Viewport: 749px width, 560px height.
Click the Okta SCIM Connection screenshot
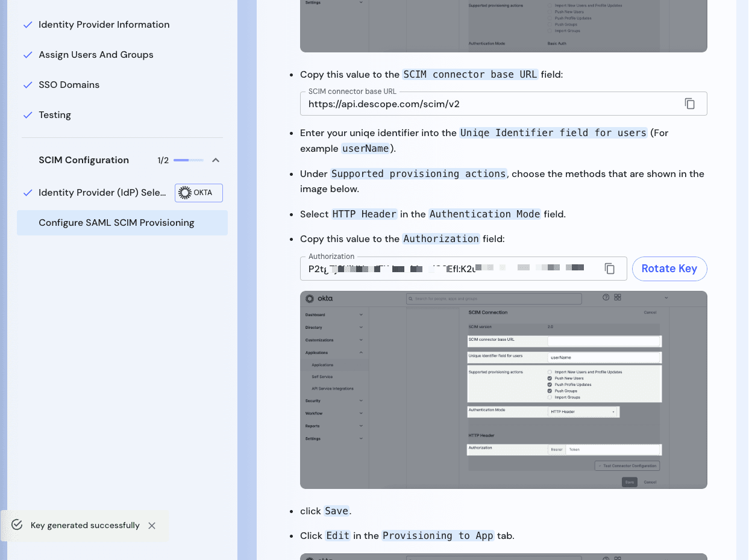[x=504, y=390]
